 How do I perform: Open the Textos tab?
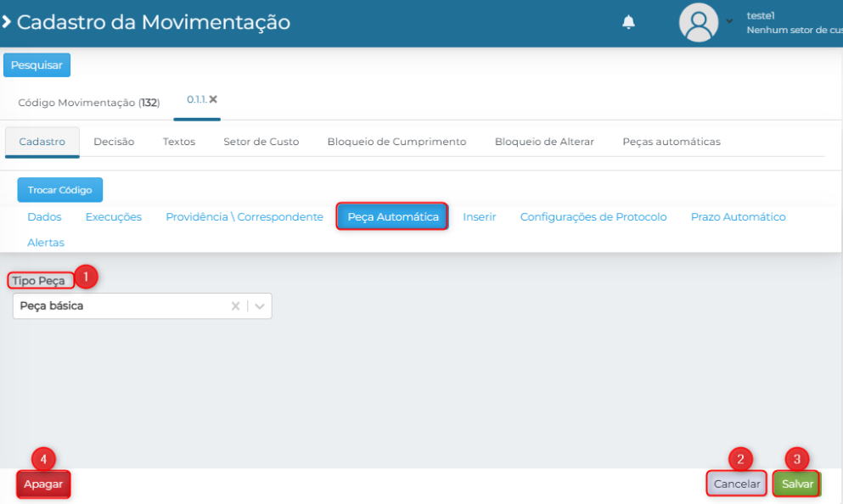click(179, 142)
